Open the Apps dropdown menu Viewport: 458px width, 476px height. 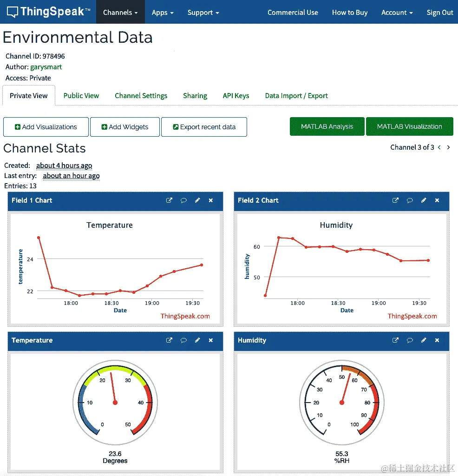tap(163, 13)
